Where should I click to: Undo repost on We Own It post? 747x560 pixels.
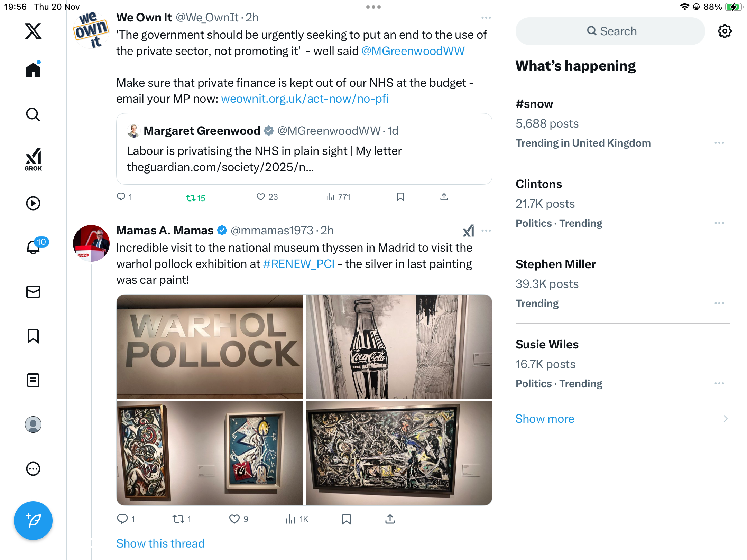point(195,198)
